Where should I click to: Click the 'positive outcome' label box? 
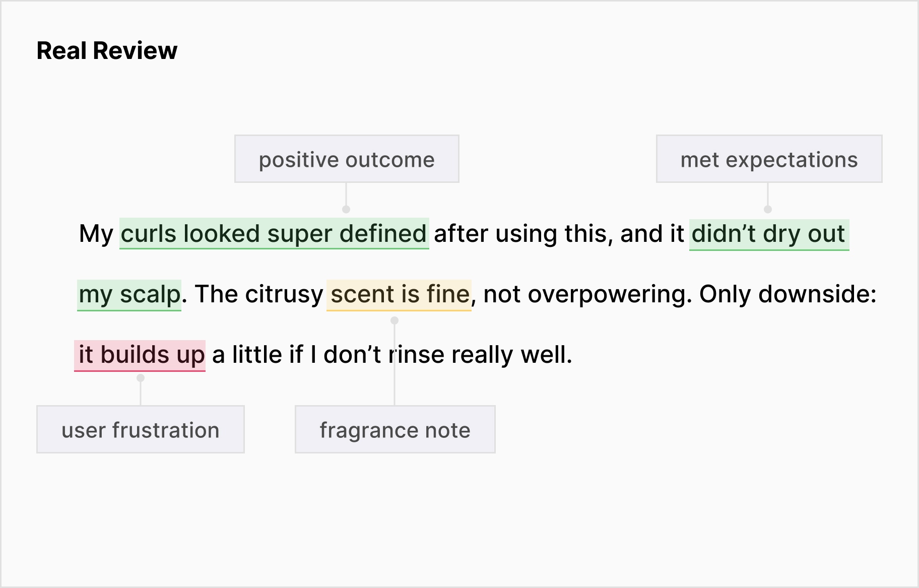347,159
